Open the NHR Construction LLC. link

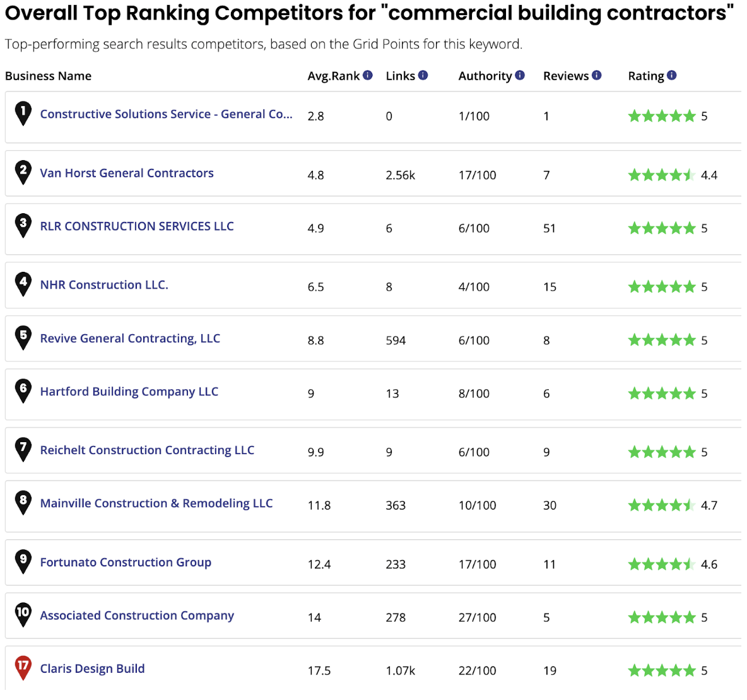104,284
